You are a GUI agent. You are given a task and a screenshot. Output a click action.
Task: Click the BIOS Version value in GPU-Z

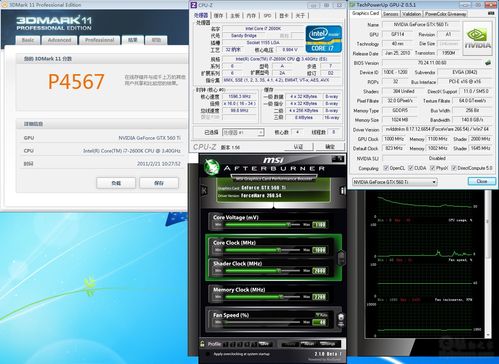[432, 63]
